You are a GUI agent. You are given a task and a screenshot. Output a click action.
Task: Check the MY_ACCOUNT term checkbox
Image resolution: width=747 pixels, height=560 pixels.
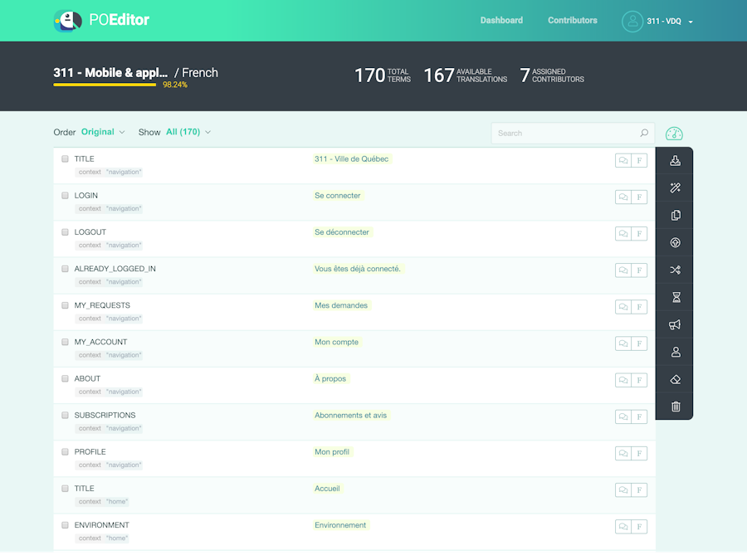click(x=66, y=343)
